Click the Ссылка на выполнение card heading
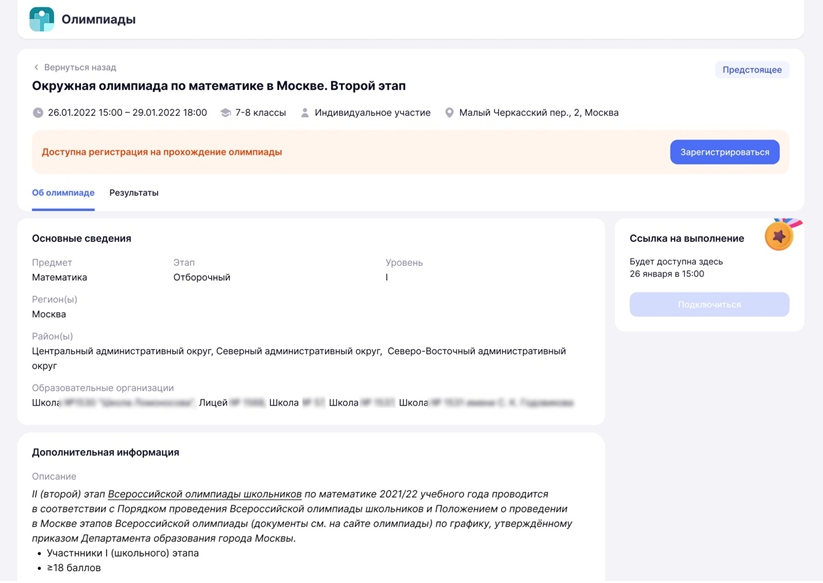 pyautogui.click(x=686, y=238)
